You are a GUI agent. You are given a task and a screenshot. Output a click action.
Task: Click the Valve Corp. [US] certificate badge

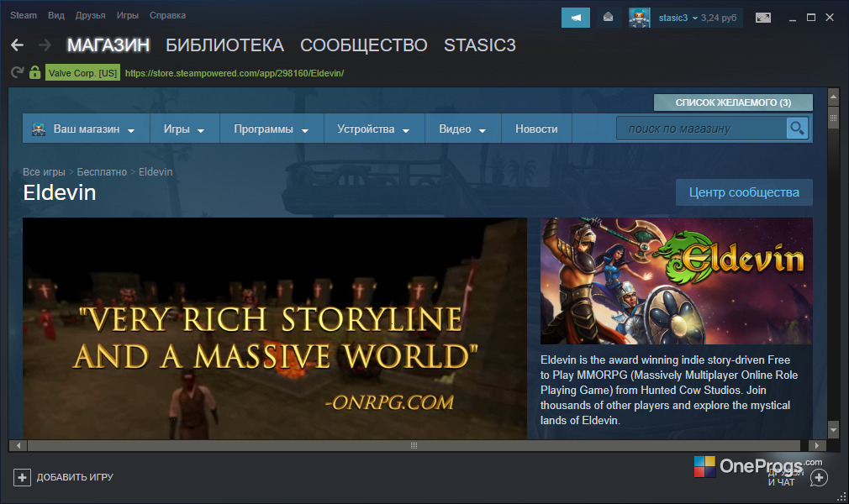[x=83, y=72]
